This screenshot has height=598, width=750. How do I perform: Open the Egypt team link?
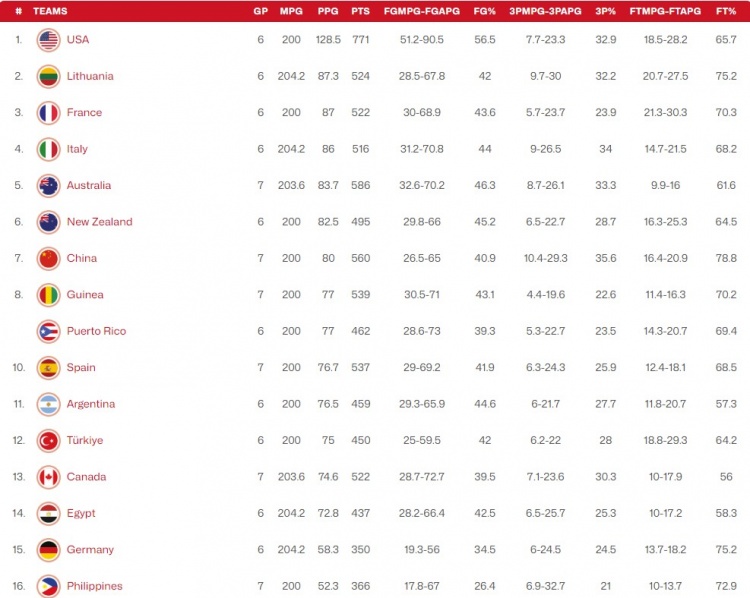(81, 513)
